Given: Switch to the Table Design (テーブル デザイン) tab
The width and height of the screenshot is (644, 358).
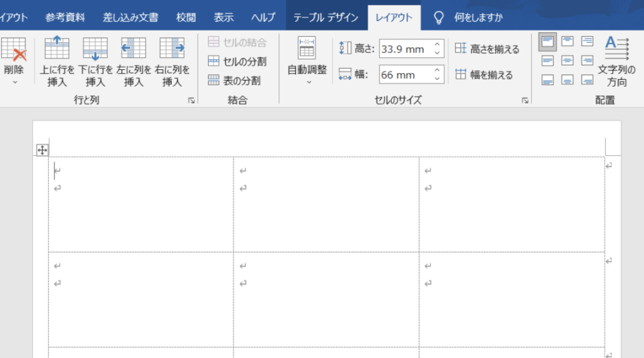Looking at the screenshot, I should pyautogui.click(x=326, y=17).
